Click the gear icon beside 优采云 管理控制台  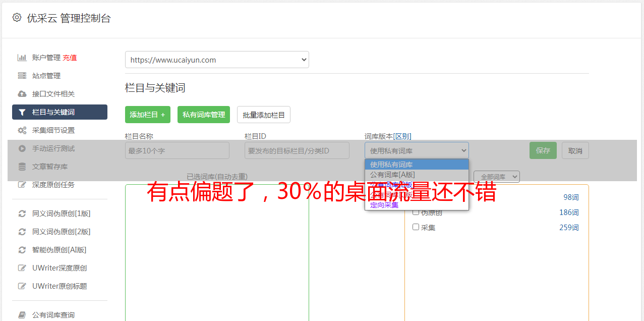pos(17,18)
